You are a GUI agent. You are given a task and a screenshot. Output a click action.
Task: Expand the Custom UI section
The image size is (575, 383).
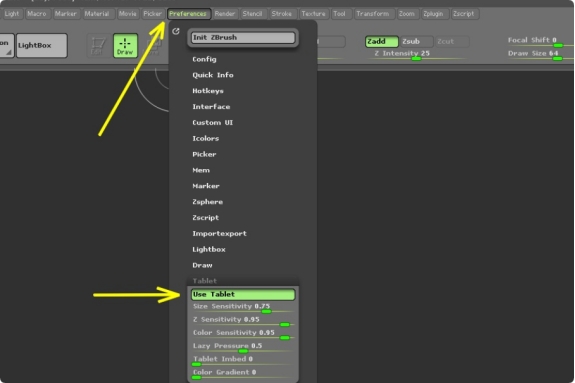pyautogui.click(x=212, y=122)
